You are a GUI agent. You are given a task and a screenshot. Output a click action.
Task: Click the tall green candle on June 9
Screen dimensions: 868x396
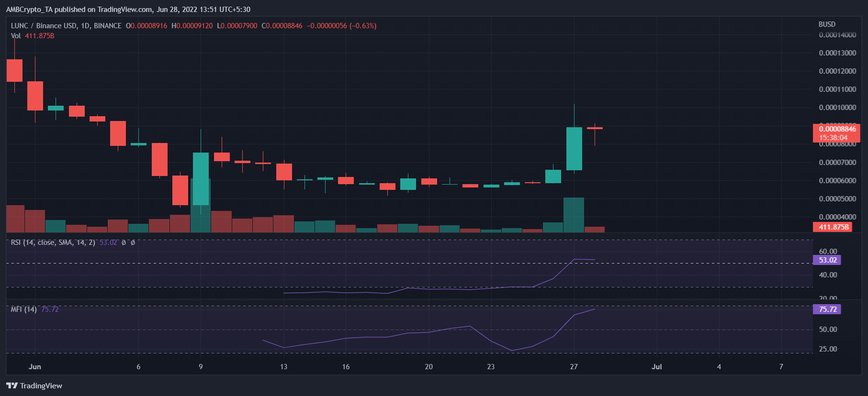tap(201, 179)
